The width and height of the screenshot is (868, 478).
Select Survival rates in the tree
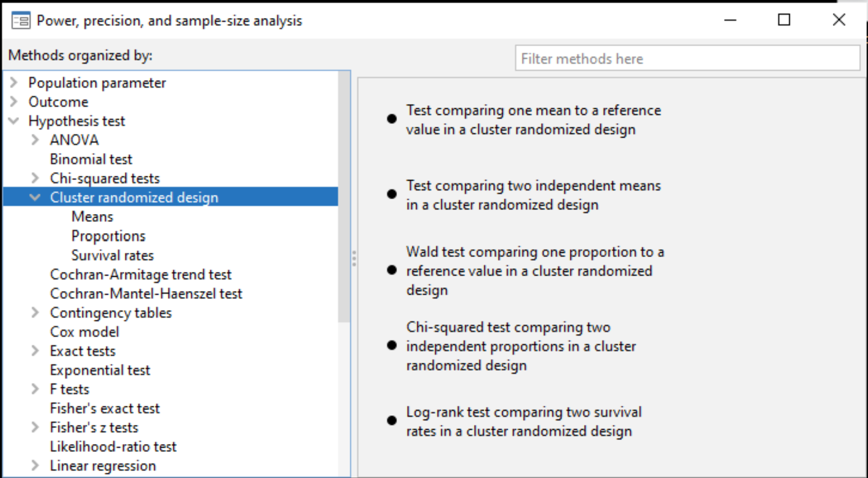tap(112, 255)
